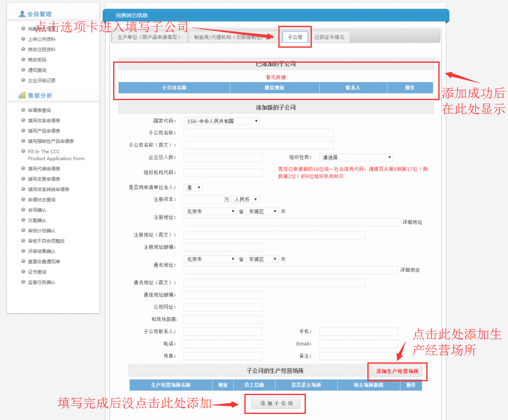Open the 是否同申请单位法人 dropdown

click(x=193, y=188)
